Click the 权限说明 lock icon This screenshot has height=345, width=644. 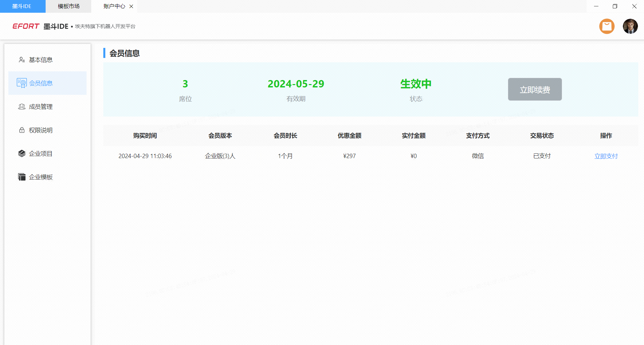[22, 130]
